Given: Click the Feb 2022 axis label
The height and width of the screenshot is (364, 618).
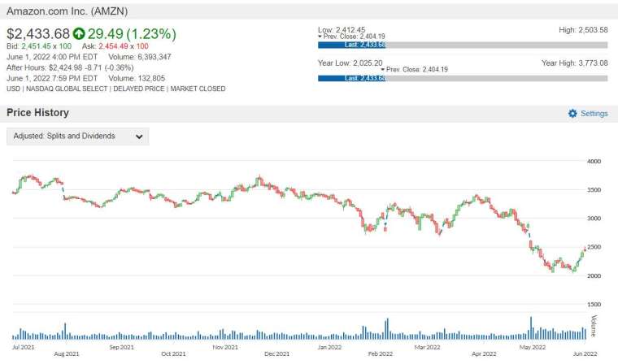Looking at the screenshot, I should [x=381, y=353].
